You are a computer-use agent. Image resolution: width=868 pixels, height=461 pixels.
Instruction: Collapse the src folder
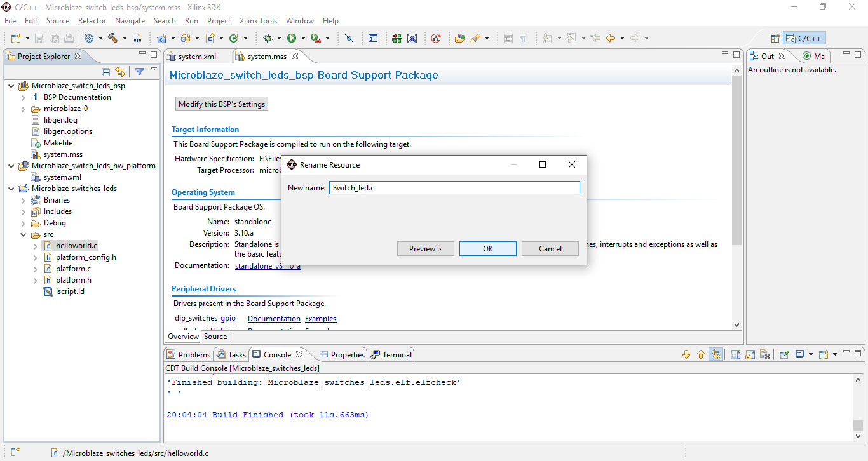(x=23, y=234)
